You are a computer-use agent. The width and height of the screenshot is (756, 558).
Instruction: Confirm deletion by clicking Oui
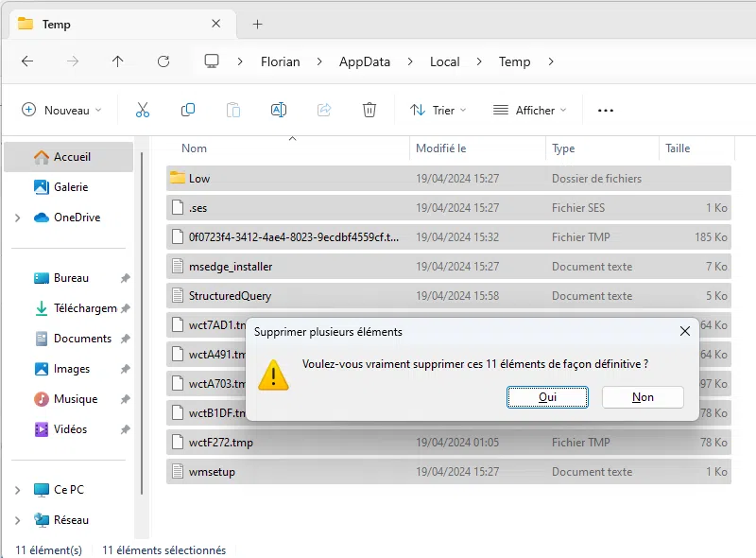(547, 397)
